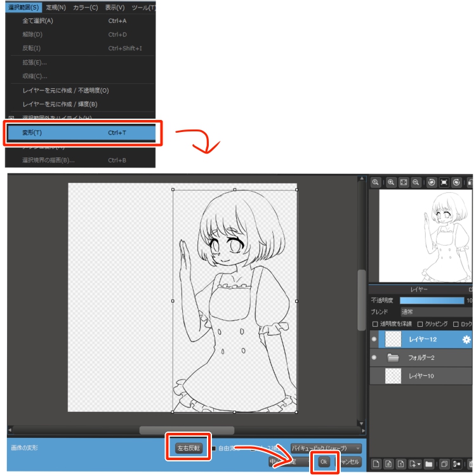This screenshot has width=476, height=476.
Task: Choose 収縮(C)... menu item
Action: [81, 76]
